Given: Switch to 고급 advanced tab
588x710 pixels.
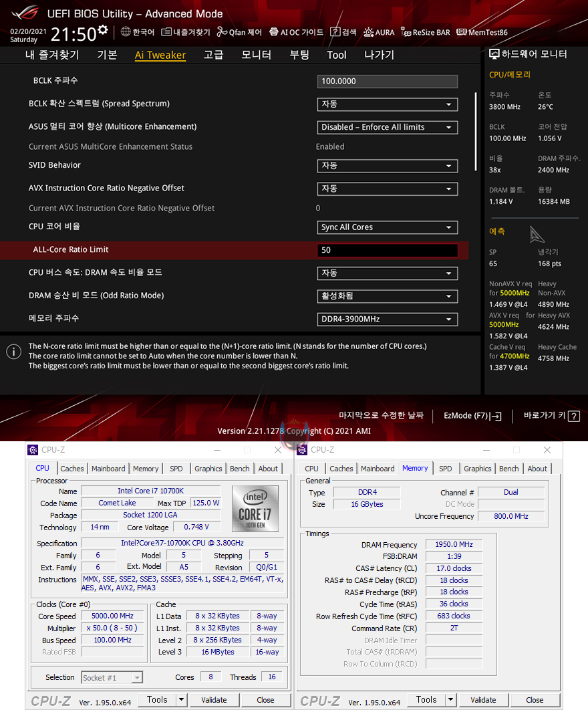Looking at the screenshot, I should (x=213, y=55).
